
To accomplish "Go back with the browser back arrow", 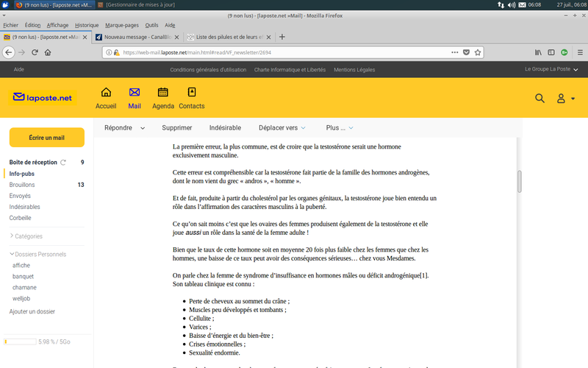I will (9, 52).
